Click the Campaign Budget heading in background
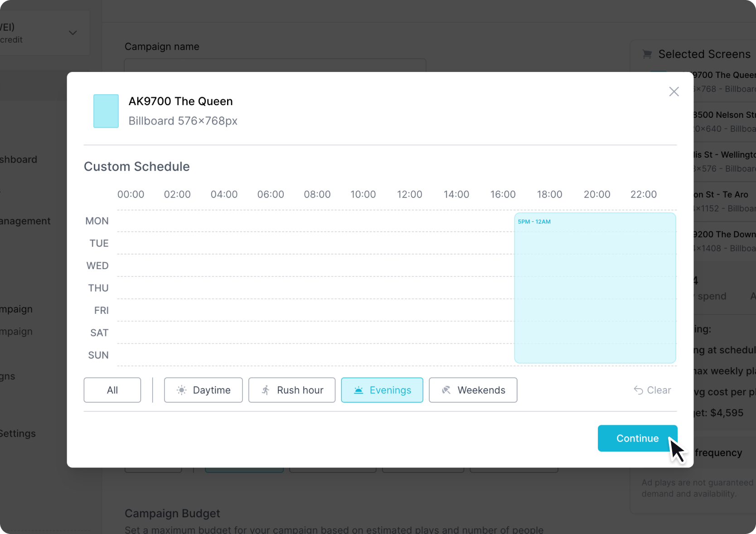The image size is (756, 534). click(172, 513)
